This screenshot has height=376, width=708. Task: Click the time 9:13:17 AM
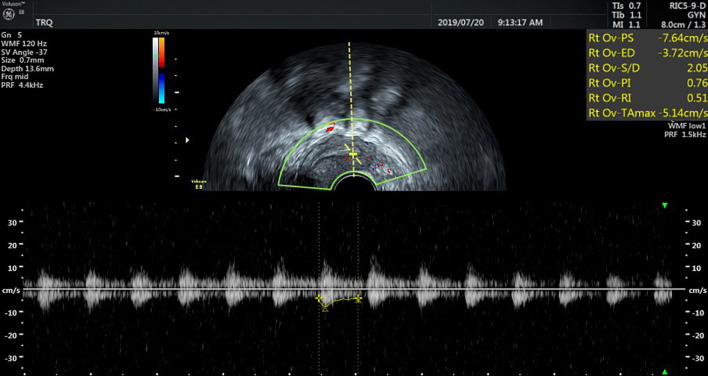click(x=520, y=22)
